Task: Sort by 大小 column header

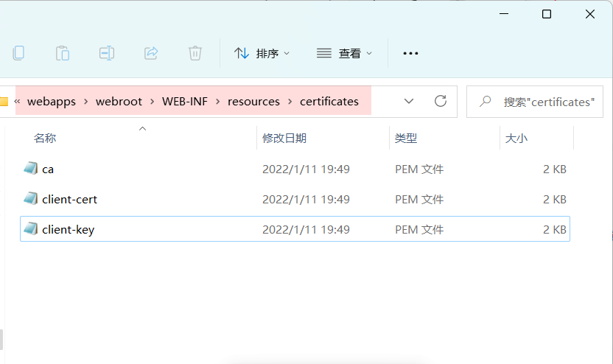Action: pos(516,138)
